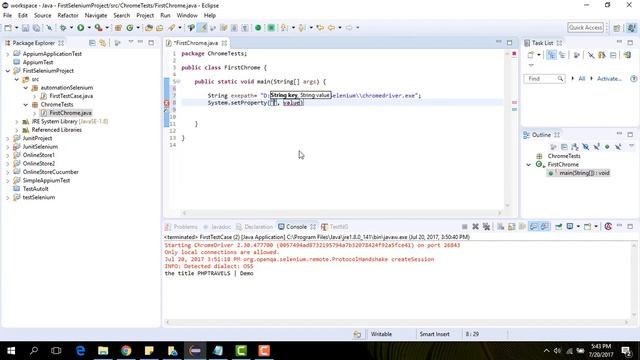This screenshot has height=360, width=640.
Task: Click the Find field in Task List
Action: click(x=544, y=78)
